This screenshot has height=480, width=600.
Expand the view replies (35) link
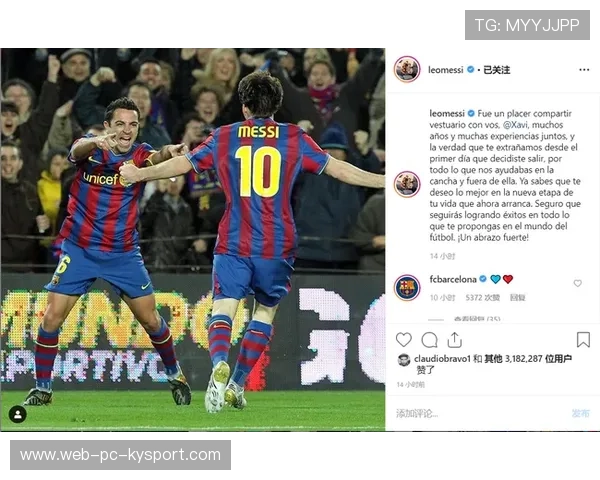pyautogui.click(x=477, y=319)
